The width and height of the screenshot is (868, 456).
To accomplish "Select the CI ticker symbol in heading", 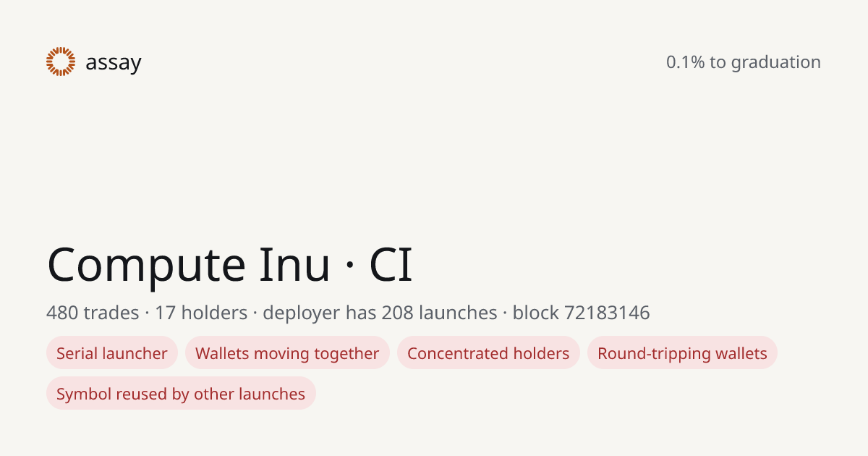I will coord(391,265).
